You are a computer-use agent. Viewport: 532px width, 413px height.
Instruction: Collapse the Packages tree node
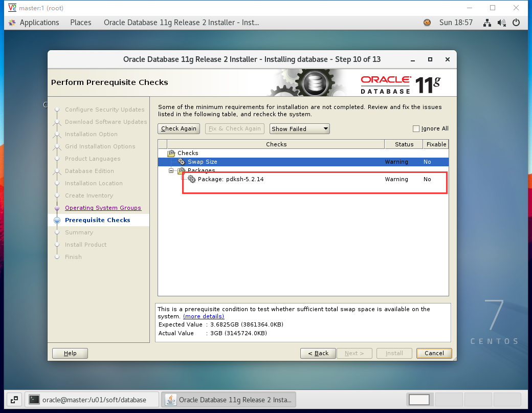pyautogui.click(x=171, y=171)
